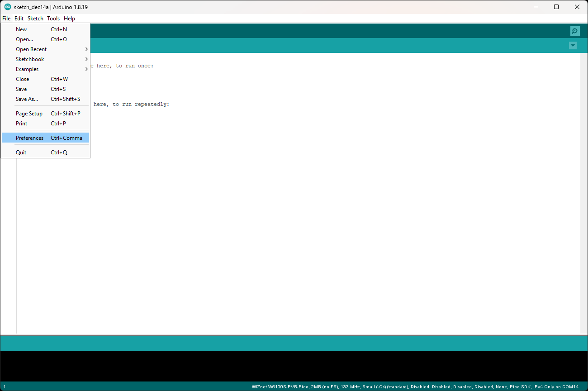Click the Arduino logo in title bar

[x=8, y=7]
